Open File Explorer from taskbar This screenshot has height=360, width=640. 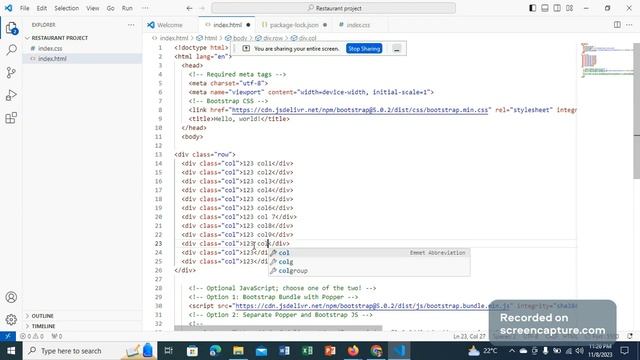238,351
